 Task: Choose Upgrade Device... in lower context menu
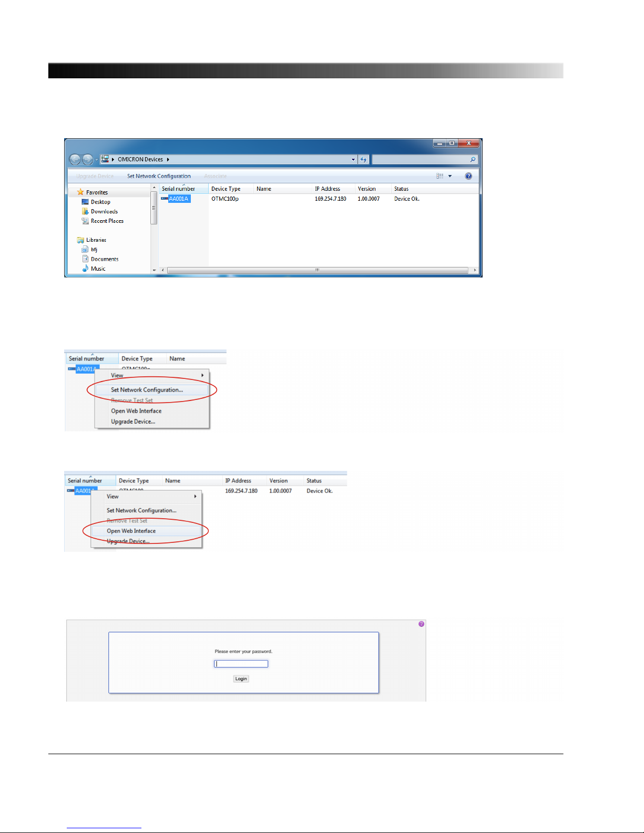147,541
